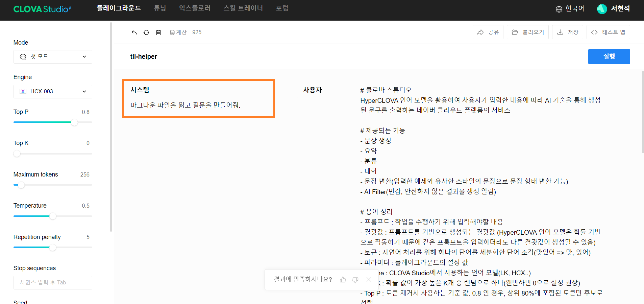Click the trash delete icon
644x304 pixels.
[158, 32]
